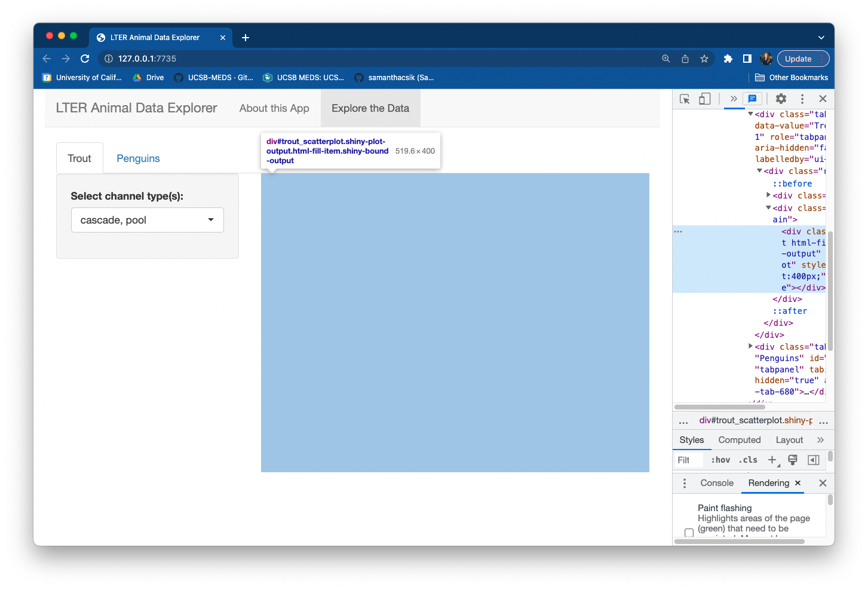Switch to the Penguins tab
The width and height of the screenshot is (868, 590).
pyautogui.click(x=138, y=158)
